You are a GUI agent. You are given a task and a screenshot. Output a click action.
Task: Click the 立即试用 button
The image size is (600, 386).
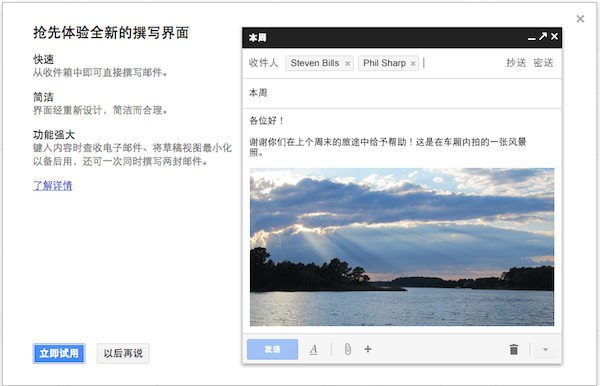coord(59,353)
